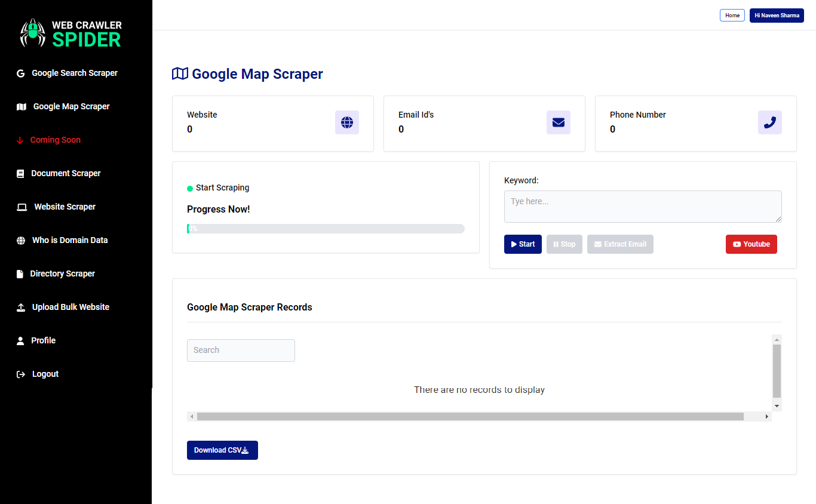This screenshot has width=816, height=504.
Task: Click the scraping progress bar
Action: [x=326, y=229]
